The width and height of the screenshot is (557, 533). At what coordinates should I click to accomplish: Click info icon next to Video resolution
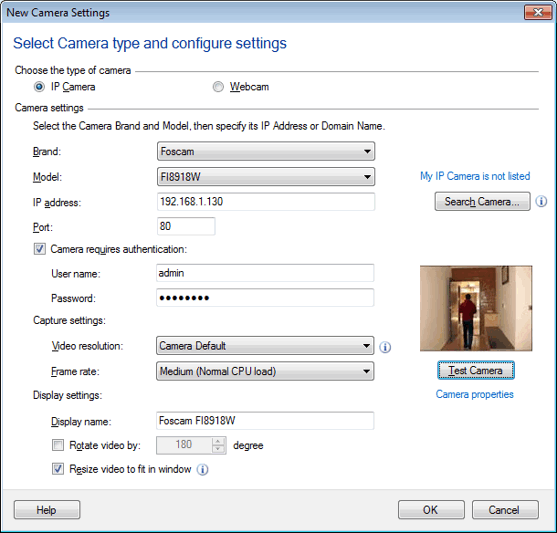pyautogui.click(x=385, y=347)
